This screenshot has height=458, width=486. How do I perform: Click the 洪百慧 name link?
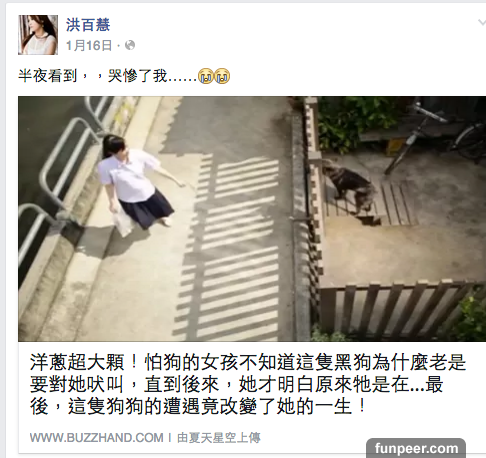point(88,25)
